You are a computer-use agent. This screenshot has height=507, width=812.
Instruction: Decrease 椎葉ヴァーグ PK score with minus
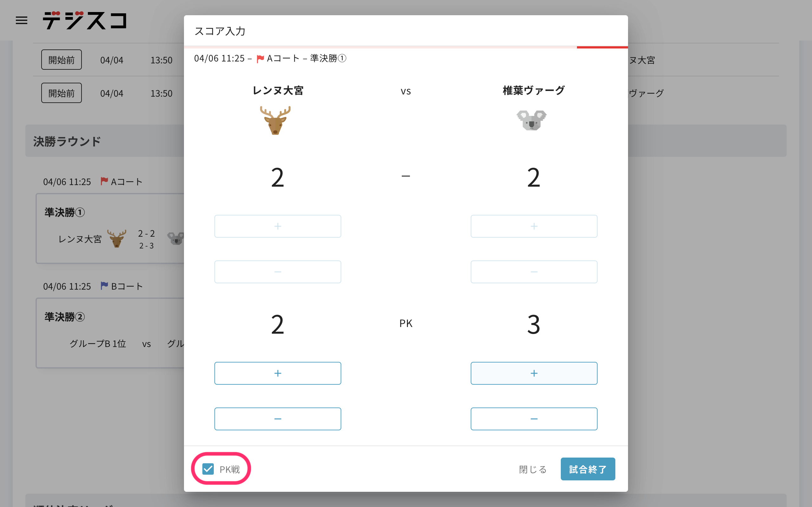[x=534, y=419]
